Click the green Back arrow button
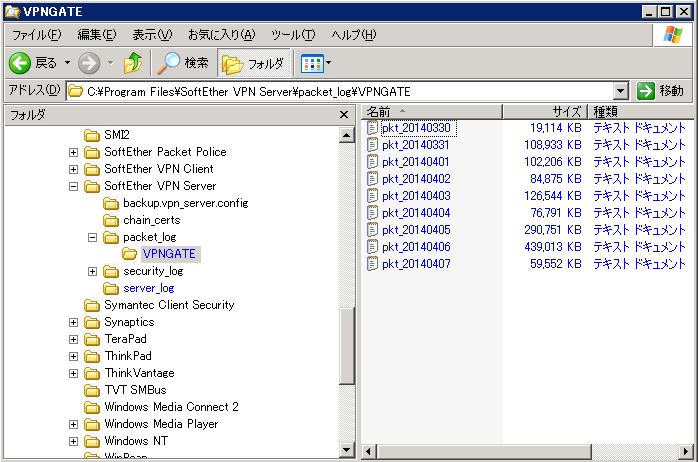 coord(20,63)
